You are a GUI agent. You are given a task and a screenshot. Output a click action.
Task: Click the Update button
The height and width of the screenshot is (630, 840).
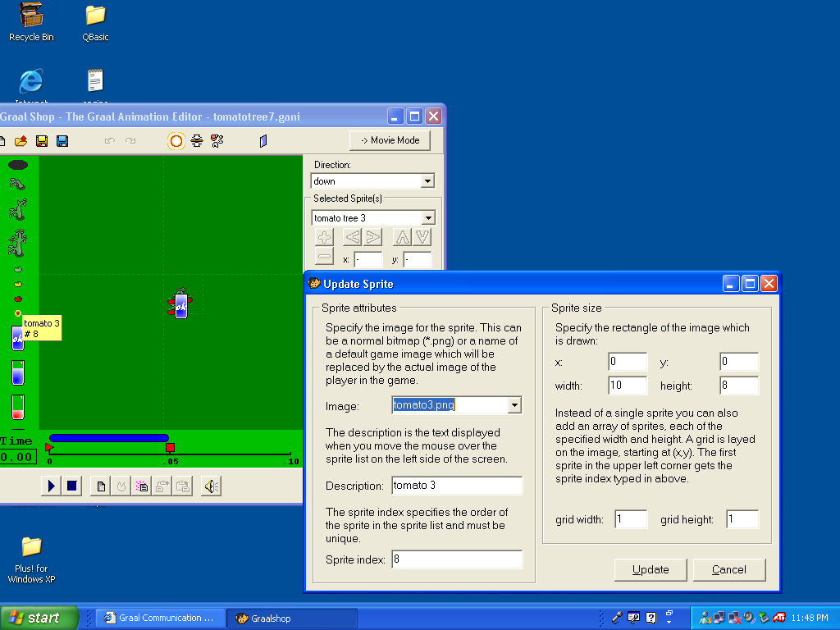click(651, 569)
